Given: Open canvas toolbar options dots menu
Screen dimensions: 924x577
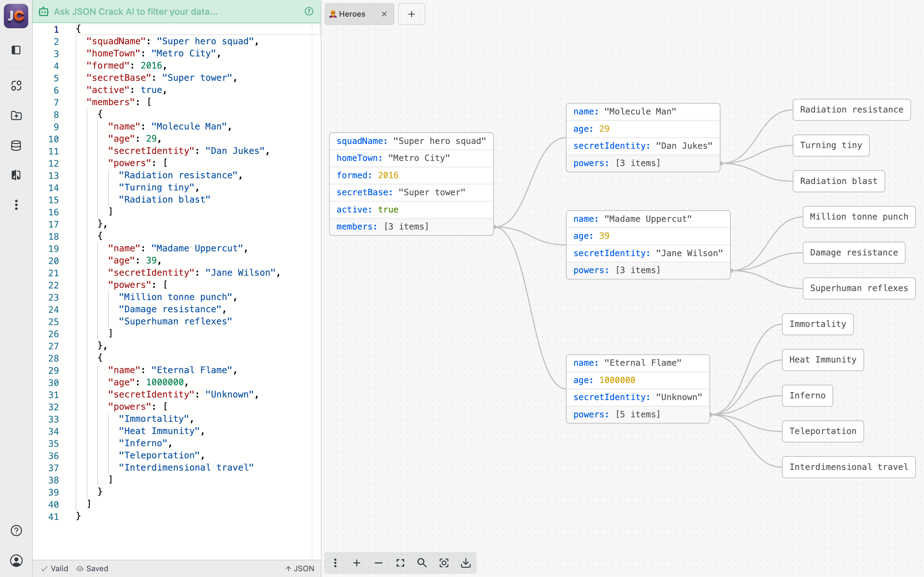Looking at the screenshot, I should click(335, 563).
